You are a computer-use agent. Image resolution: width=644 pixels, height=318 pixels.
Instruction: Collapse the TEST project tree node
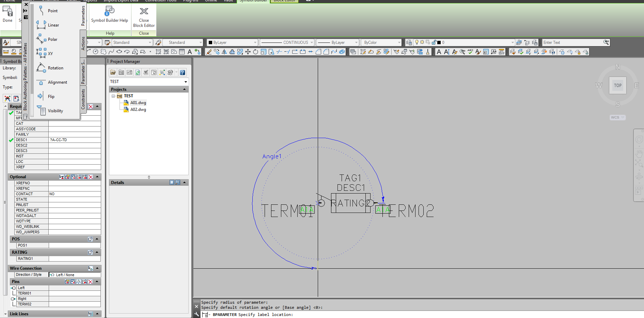tap(113, 96)
